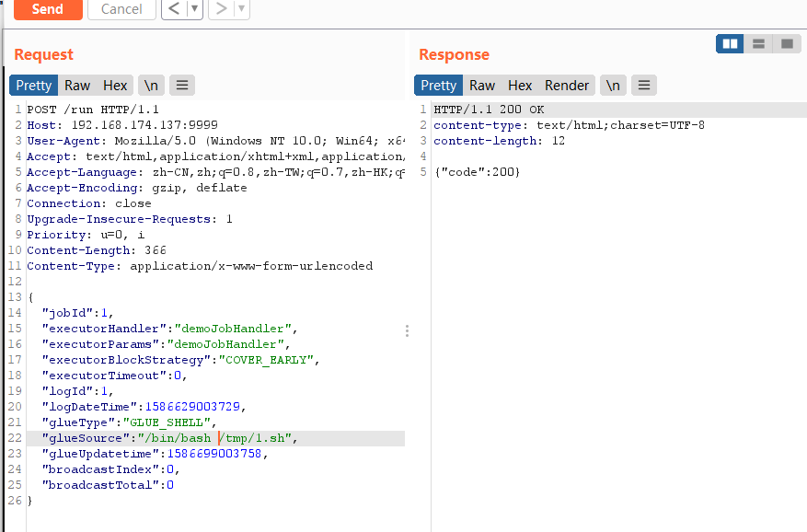Click the response content-length value 12
Image resolution: width=807 pixels, height=532 pixels.
tap(559, 141)
